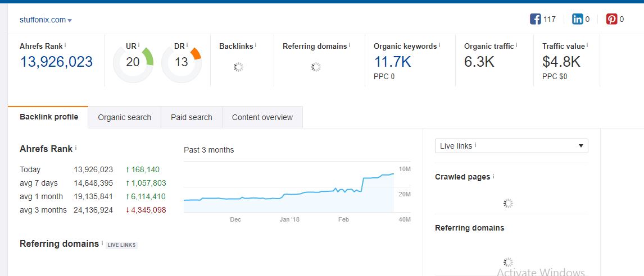Screen dimensions: 644x276
Task: Click info icon beside top Referring domains metric
Action: point(350,45)
